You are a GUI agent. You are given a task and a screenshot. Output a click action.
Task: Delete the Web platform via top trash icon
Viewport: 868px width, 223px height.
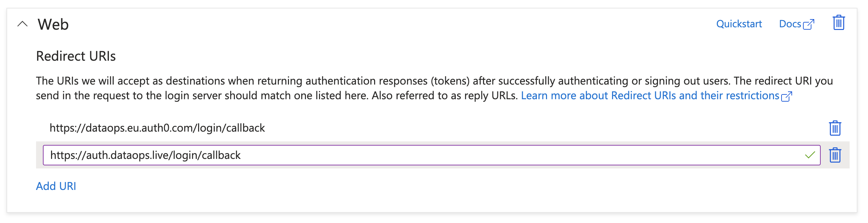click(839, 23)
